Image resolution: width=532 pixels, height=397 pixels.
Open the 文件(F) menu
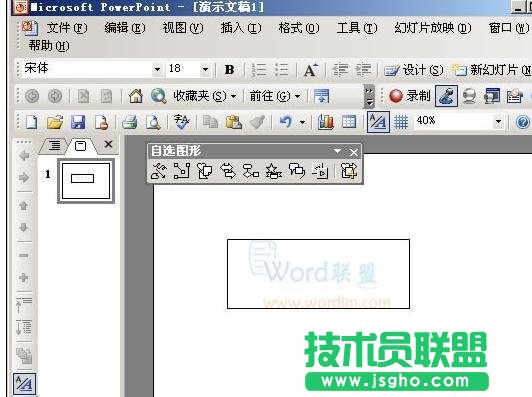67,28
